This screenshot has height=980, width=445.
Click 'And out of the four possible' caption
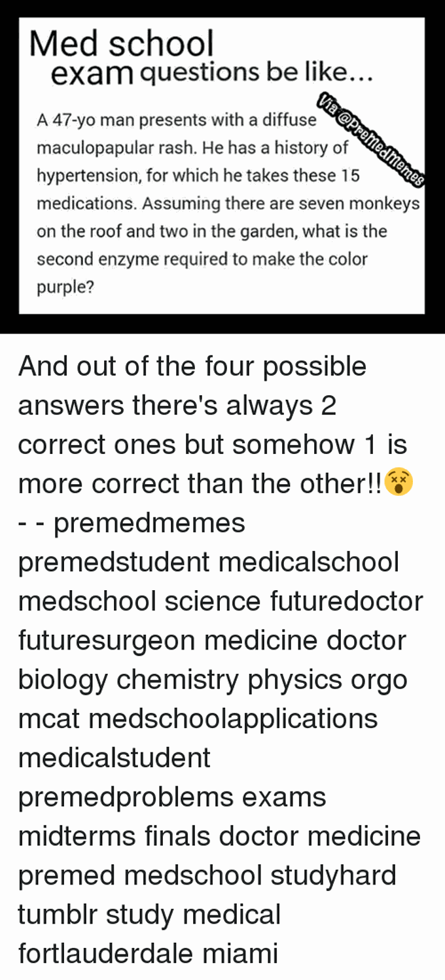[192, 366]
